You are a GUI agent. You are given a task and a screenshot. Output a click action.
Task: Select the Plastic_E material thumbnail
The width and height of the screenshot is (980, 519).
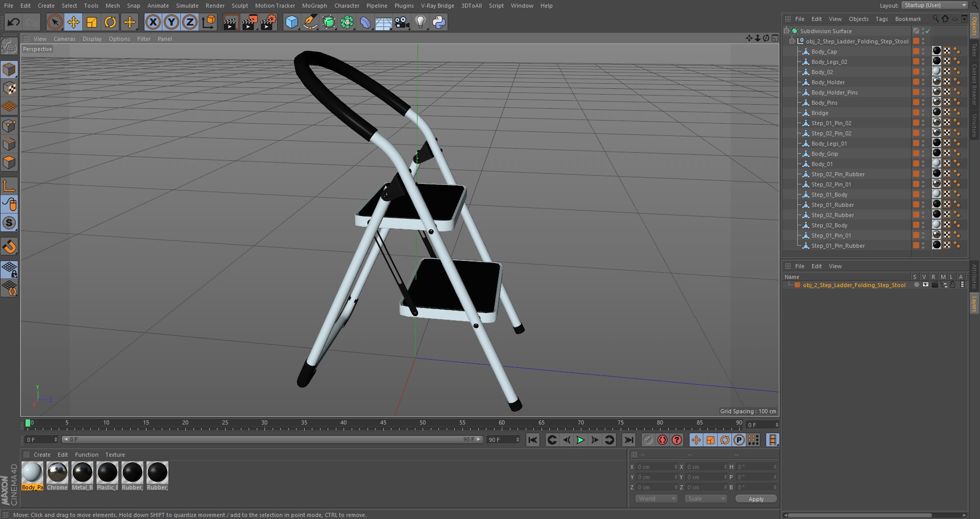(107, 473)
